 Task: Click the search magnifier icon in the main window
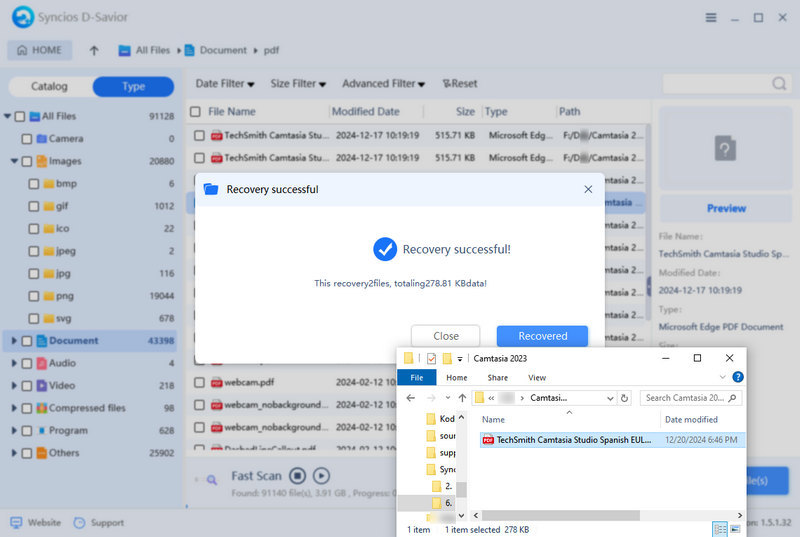coord(778,84)
